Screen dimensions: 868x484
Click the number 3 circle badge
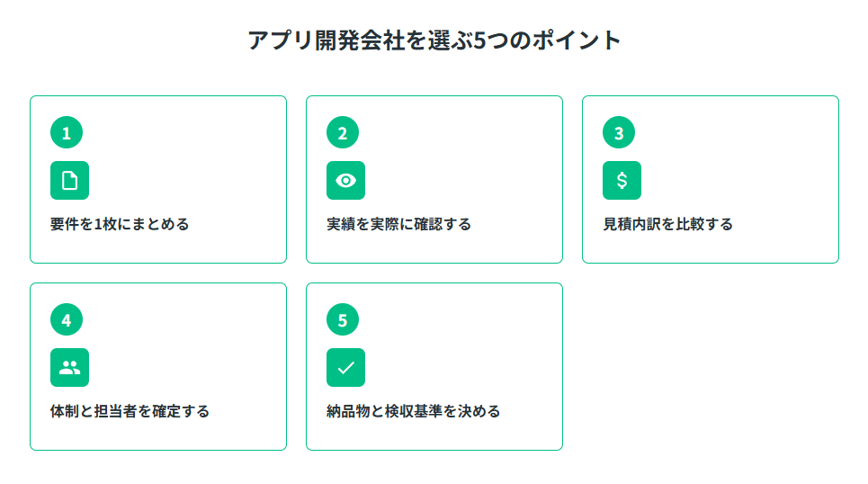[619, 133]
